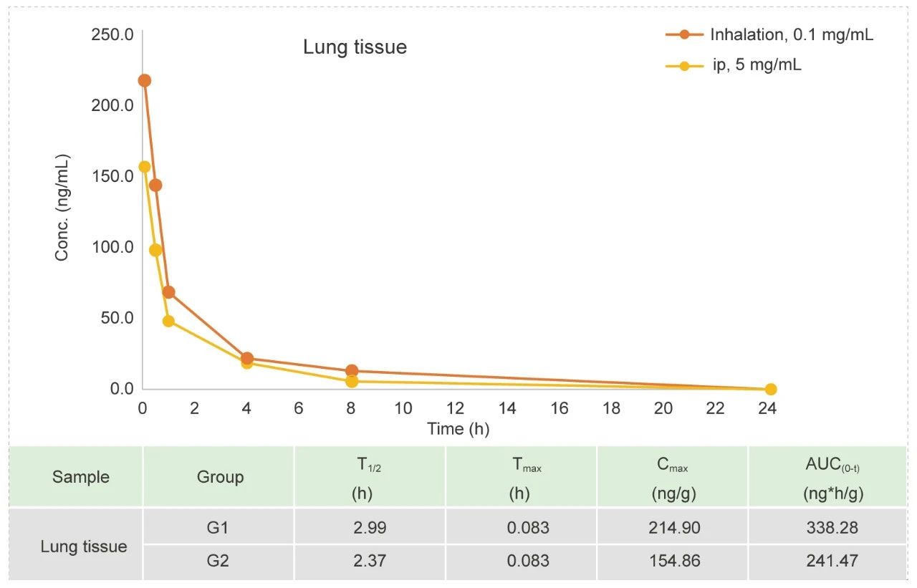Click the "Lung tissue" chart title
Viewport: 917px width, 588px height.
[x=355, y=47]
